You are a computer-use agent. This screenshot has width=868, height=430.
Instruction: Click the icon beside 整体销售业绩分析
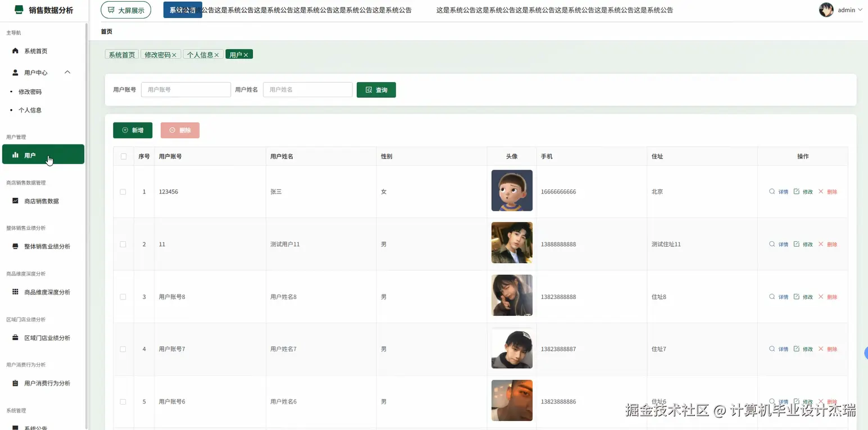pos(15,246)
